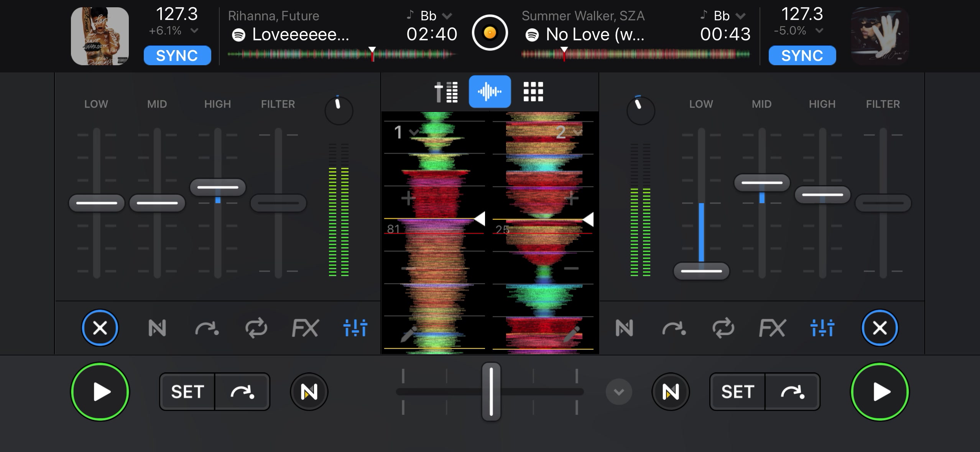Seek in Loveeeeeee track overview waveform
This screenshot has width=980, height=452.
[x=342, y=54]
